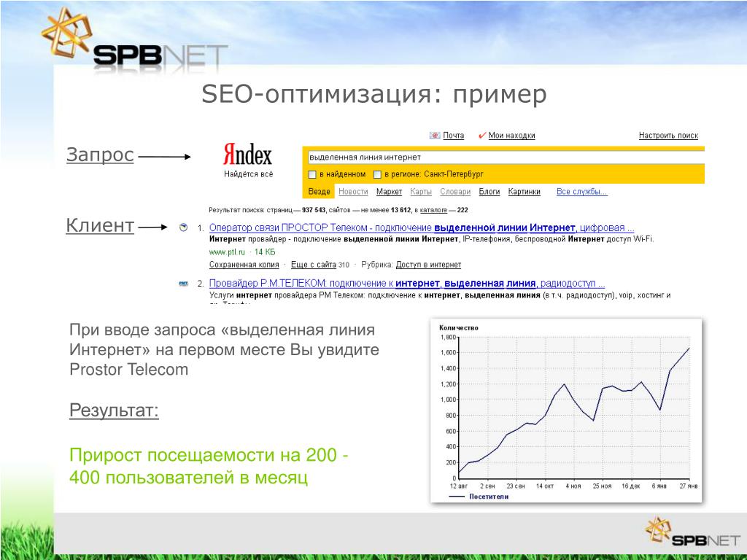Image resolution: width=747 pixels, height=560 pixels.
Task: Click the favicon beside result 1 ПРОСТОР Телеком
Action: pyautogui.click(x=183, y=227)
